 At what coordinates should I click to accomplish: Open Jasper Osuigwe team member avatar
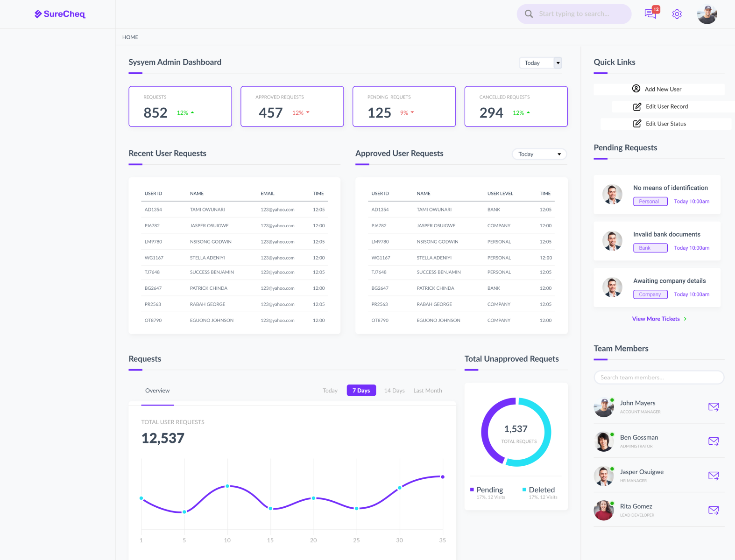coord(604,476)
